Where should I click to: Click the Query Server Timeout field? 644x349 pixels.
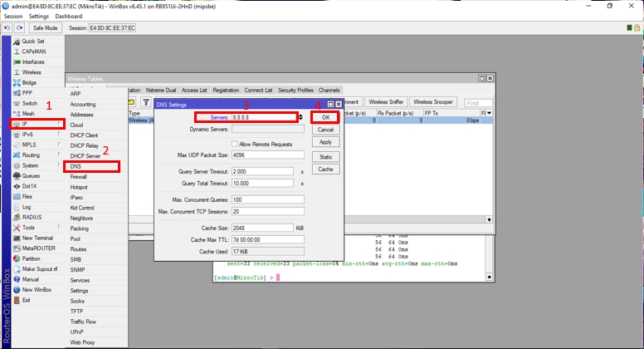tap(262, 171)
